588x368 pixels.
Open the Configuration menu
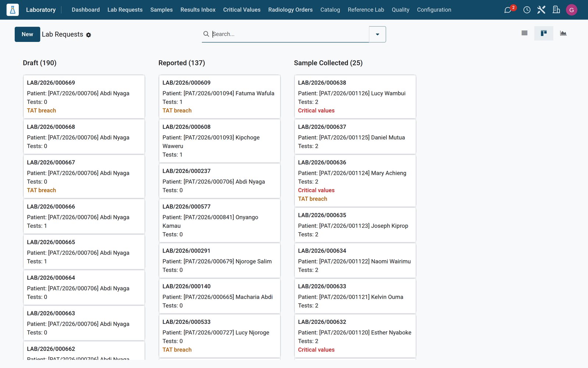[434, 10]
